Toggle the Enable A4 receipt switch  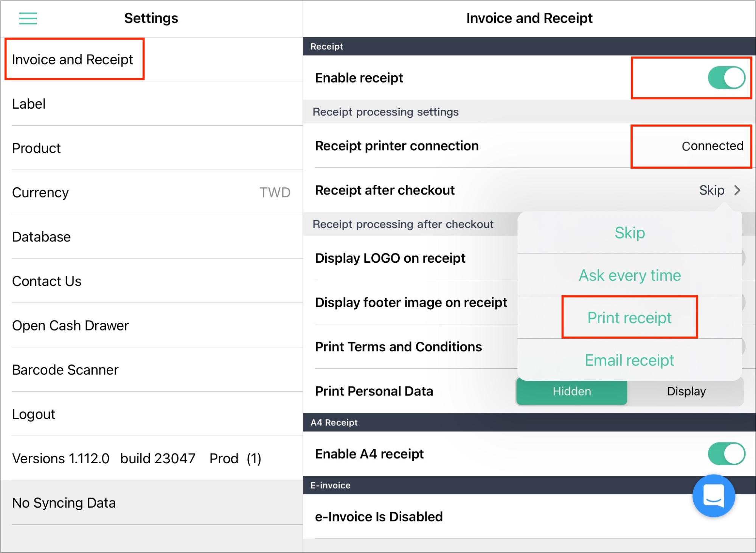[726, 453]
